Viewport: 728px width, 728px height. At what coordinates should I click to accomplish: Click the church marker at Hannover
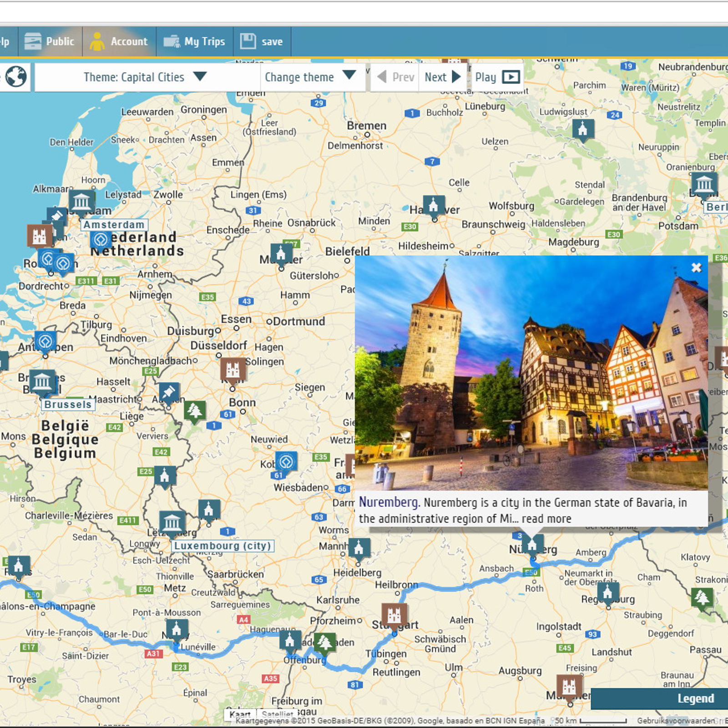point(434,206)
